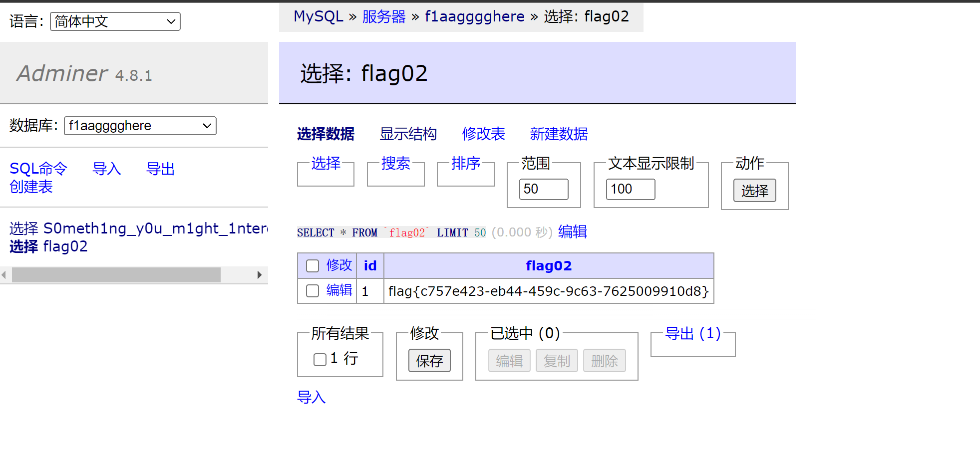Screen dimensions: 980x451
Task: Expand the 搜索 search fieldset
Action: point(396,163)
